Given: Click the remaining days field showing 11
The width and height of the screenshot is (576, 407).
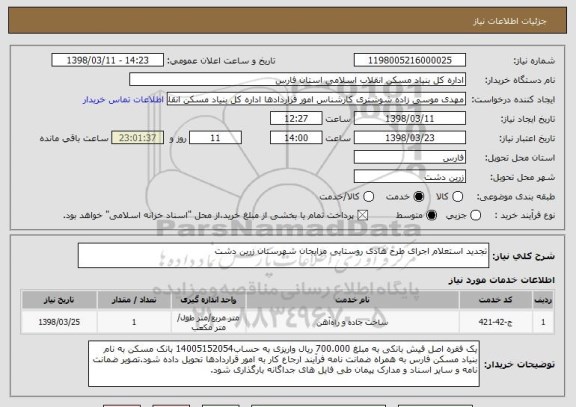Looking at the screenshot, I should [x=215, y=138].
